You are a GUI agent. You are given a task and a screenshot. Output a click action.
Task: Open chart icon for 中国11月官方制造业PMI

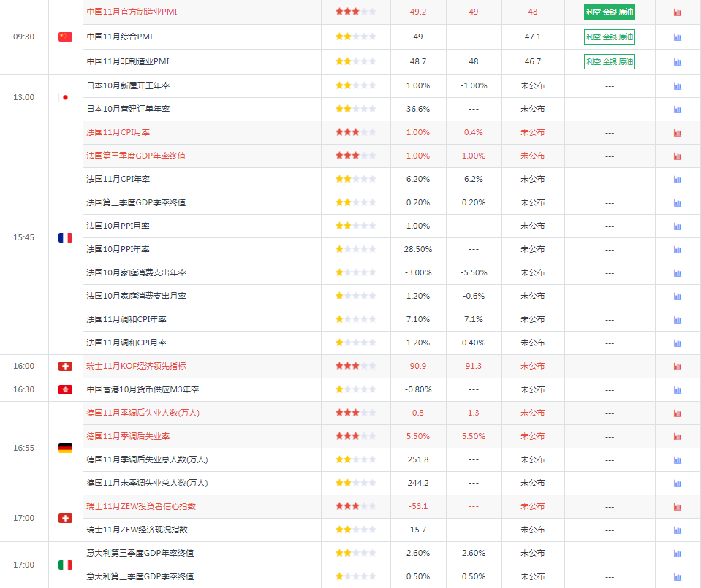click(678, 12)
